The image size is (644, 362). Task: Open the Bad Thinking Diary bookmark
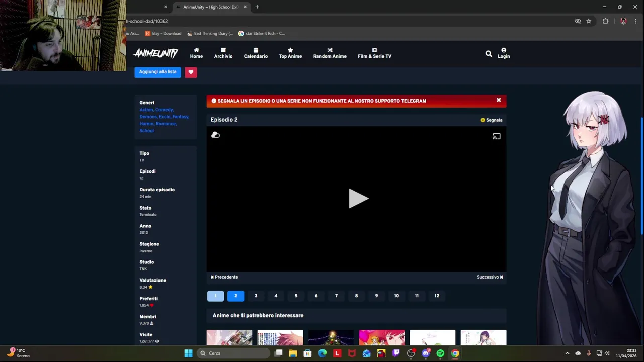pyautogui.click(x=210, y=34)
